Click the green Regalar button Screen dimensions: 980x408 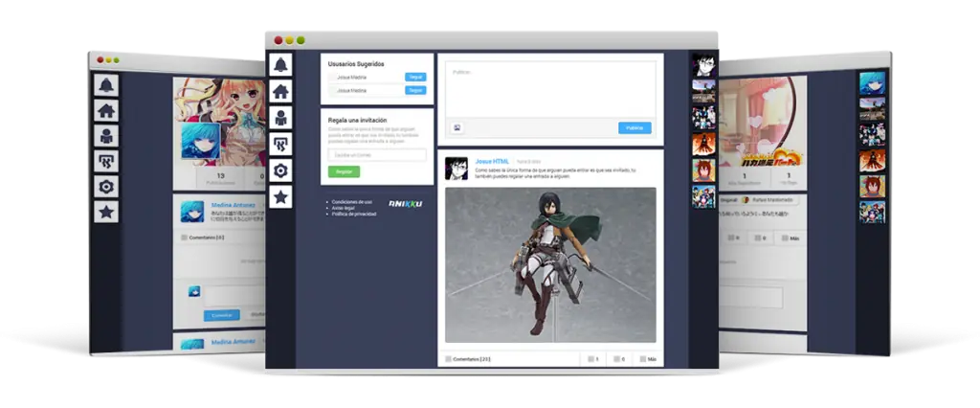point(344,171)
